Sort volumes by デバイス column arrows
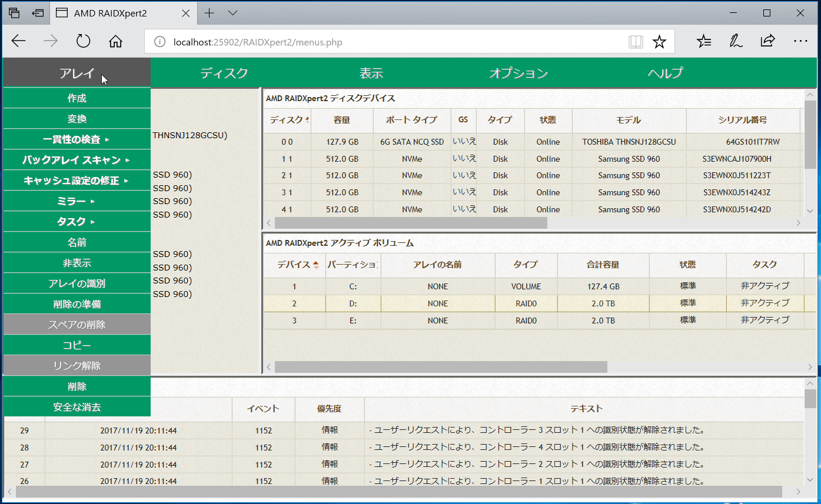Viewport: 821px width, 504px height. tap(316, 265)
